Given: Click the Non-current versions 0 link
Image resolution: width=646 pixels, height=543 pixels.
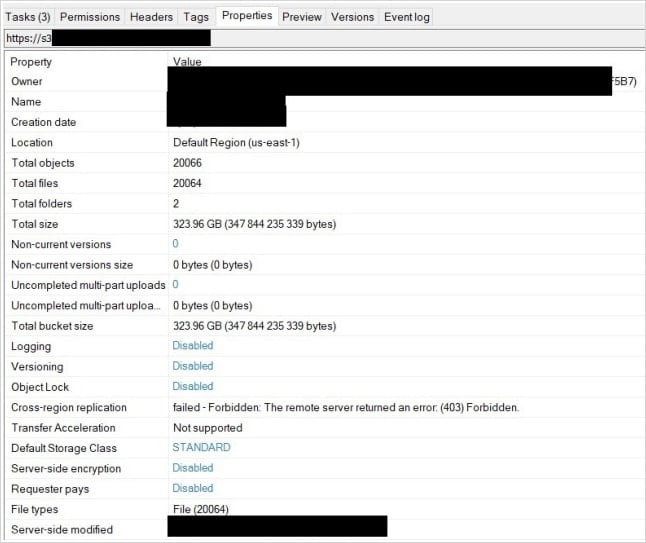Looking at the screenshot, I should [x=176, y=244].
